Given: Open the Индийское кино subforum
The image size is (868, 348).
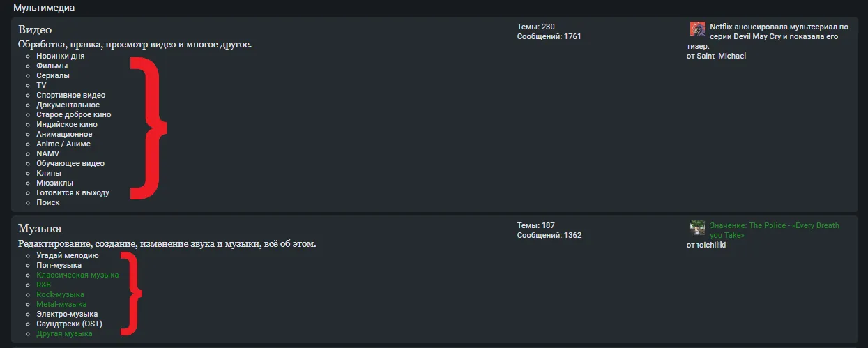Looking at the screenshot, I should (67, 124).
